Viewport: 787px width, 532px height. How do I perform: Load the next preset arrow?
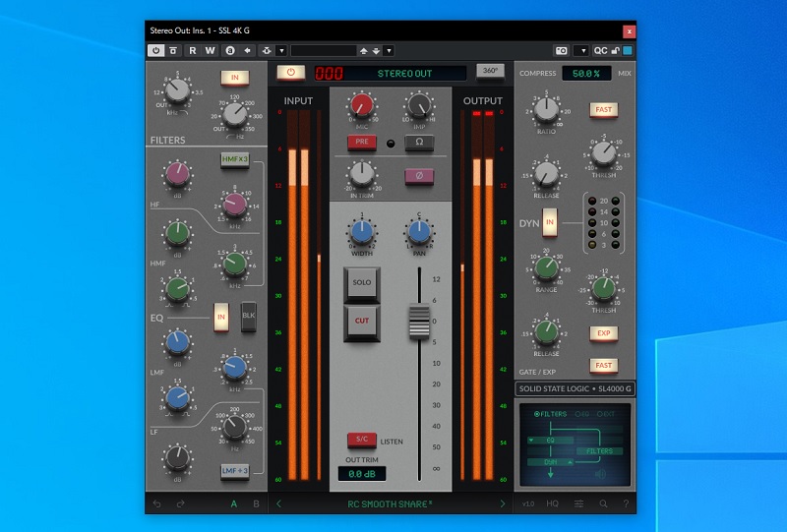[376, 51]
